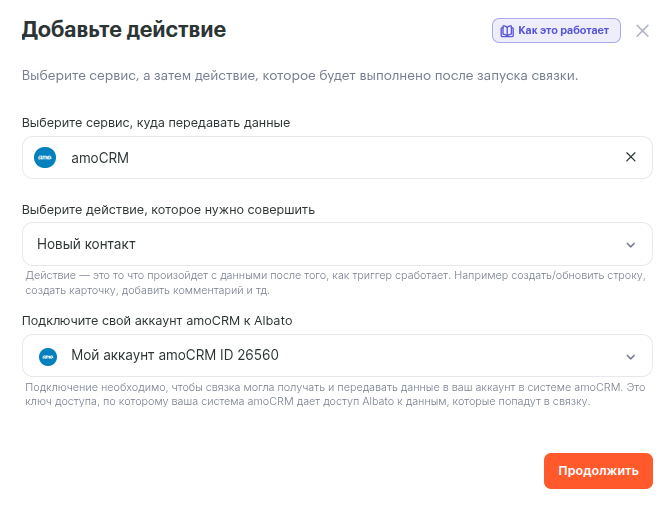
Task: Click the "Добавьте действие" heading
Action: [x=124, y=30]
